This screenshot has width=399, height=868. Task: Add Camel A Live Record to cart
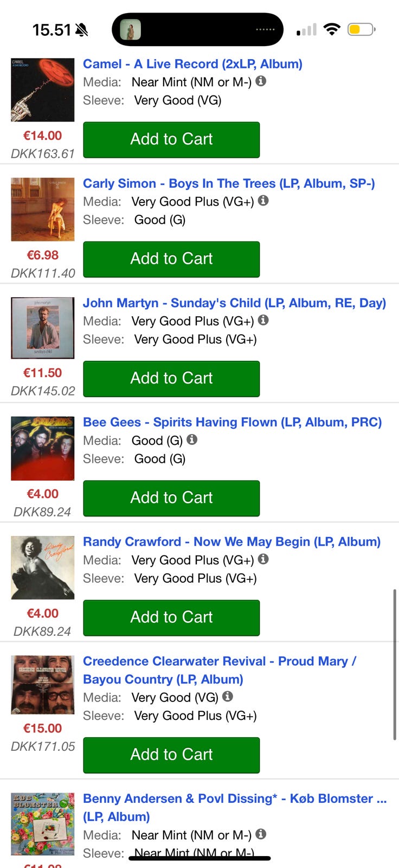pyautogui.click(x=171, y=139)
